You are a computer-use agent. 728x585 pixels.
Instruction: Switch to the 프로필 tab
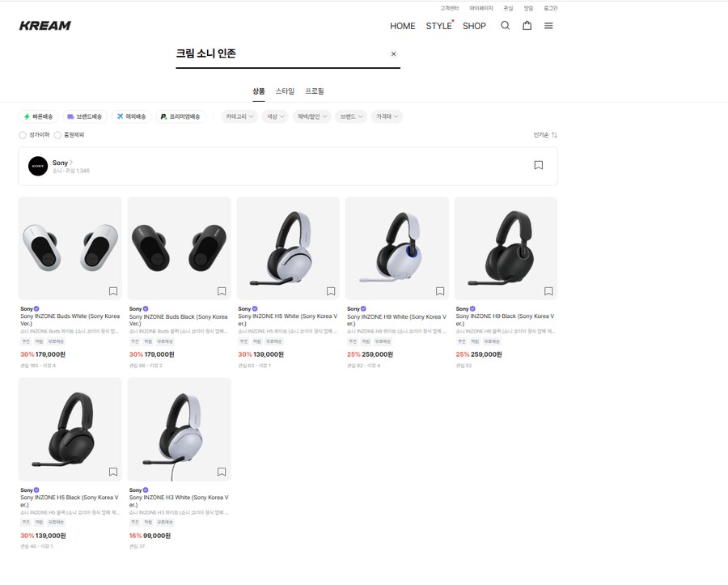[315, 91]
